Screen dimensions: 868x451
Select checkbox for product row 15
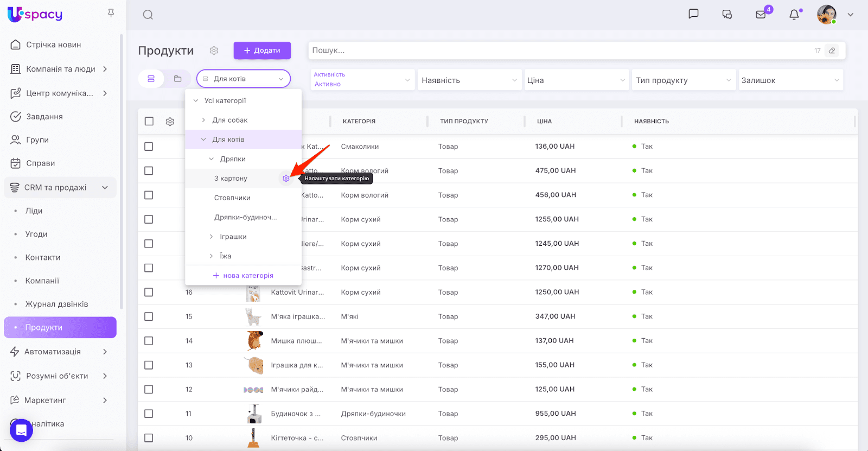(x=149, y=316)
